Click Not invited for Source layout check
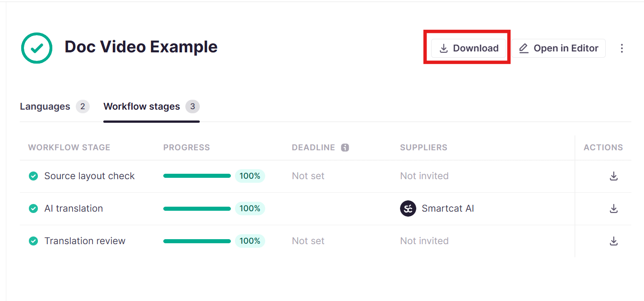 coord(424,176)
